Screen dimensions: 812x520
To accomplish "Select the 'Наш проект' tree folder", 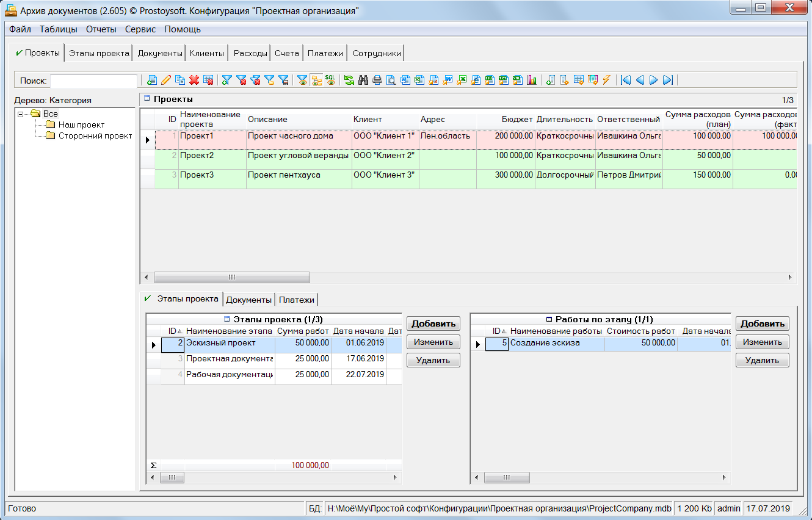I will (81, 125).
